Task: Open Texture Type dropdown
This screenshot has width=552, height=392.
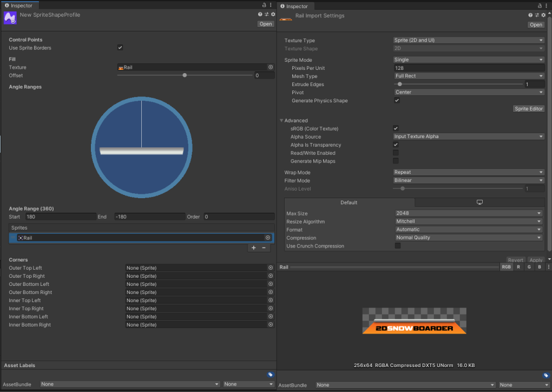Action: (x=468, y=41)
